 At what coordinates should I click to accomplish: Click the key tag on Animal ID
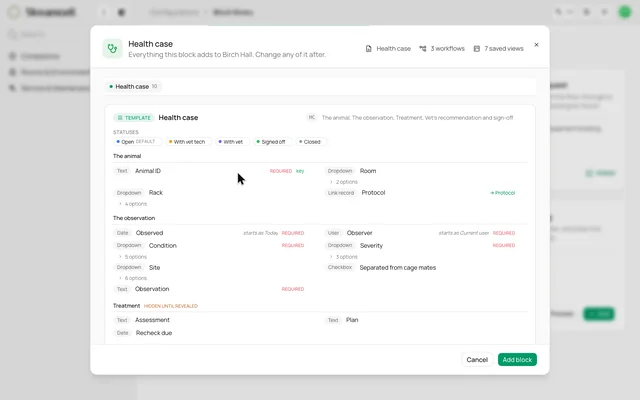point(300,171)
